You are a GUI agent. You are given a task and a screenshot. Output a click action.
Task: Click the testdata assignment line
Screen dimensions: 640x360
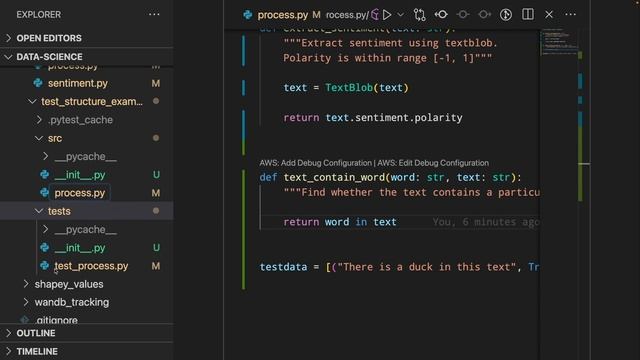coord(399,267)
